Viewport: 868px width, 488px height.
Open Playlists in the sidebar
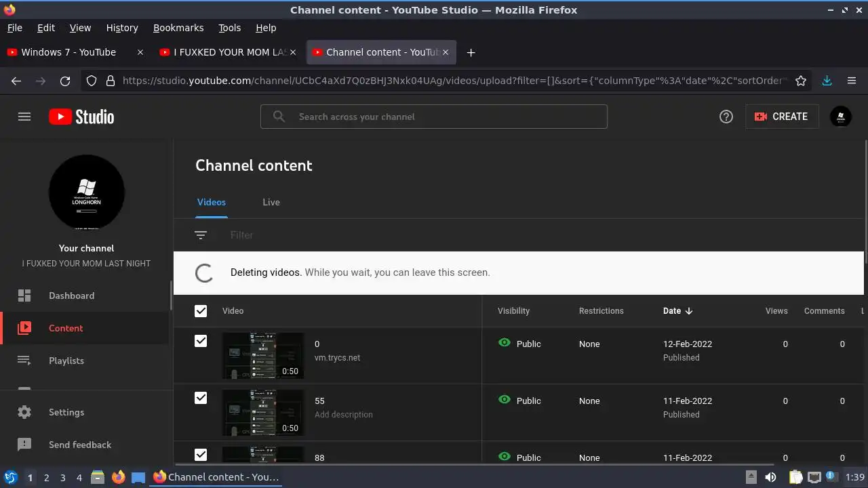(x=85, y=361)
